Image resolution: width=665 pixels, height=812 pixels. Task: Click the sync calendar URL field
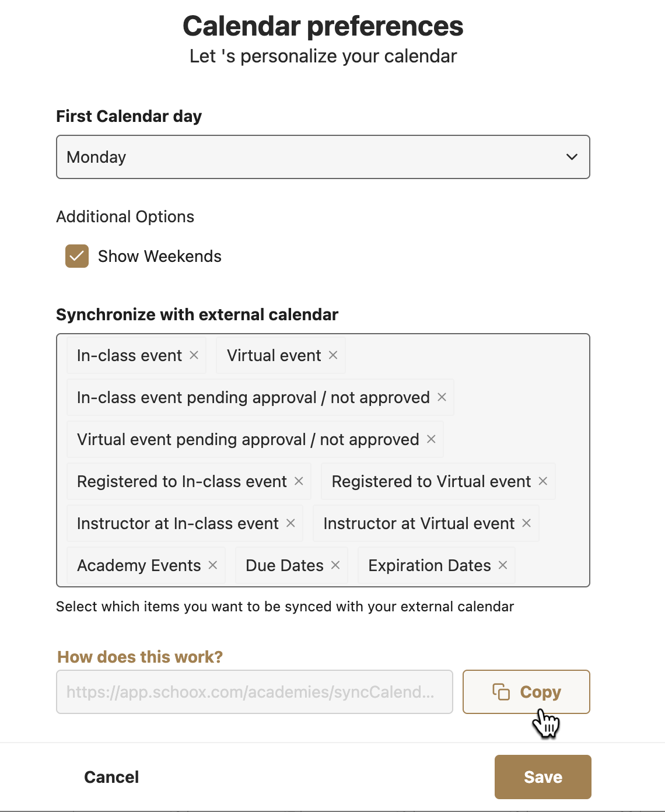pos(254,692)
